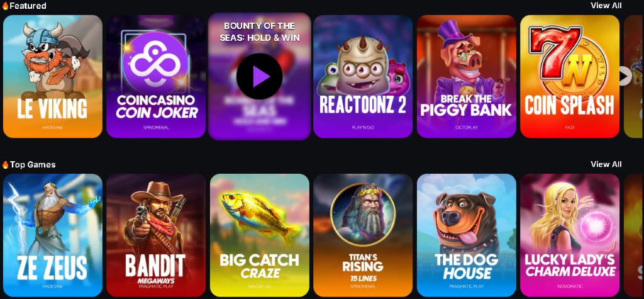
Task: Launch Bandit Megaways game
Action: coord(156,235)
